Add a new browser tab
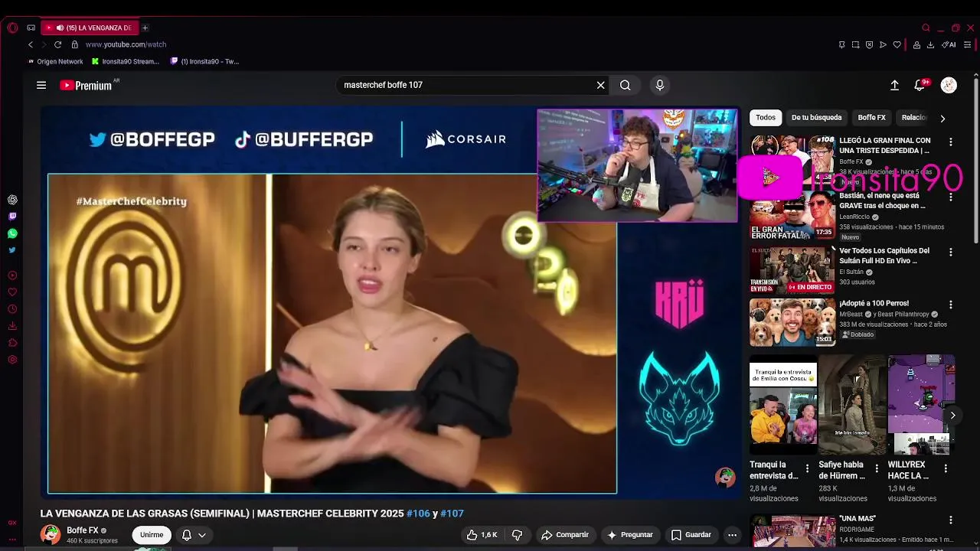 pyautogui.click(x=145, y=28)
